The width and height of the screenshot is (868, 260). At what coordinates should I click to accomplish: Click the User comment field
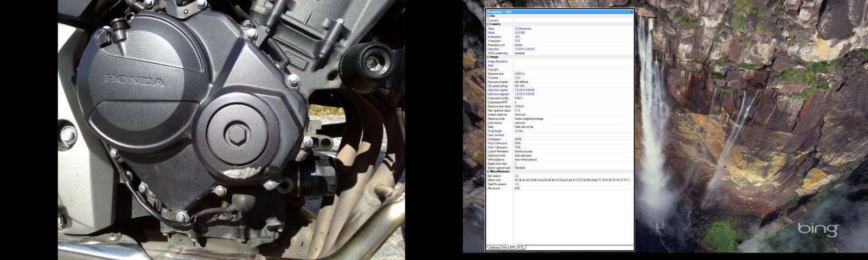pos(573,135)
